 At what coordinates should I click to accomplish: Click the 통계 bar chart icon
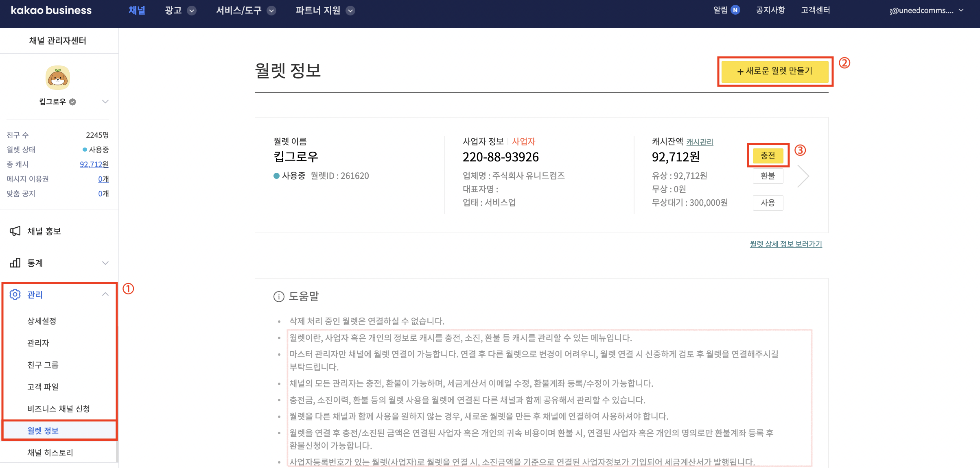pyautogui.click(x=15, y=263)
